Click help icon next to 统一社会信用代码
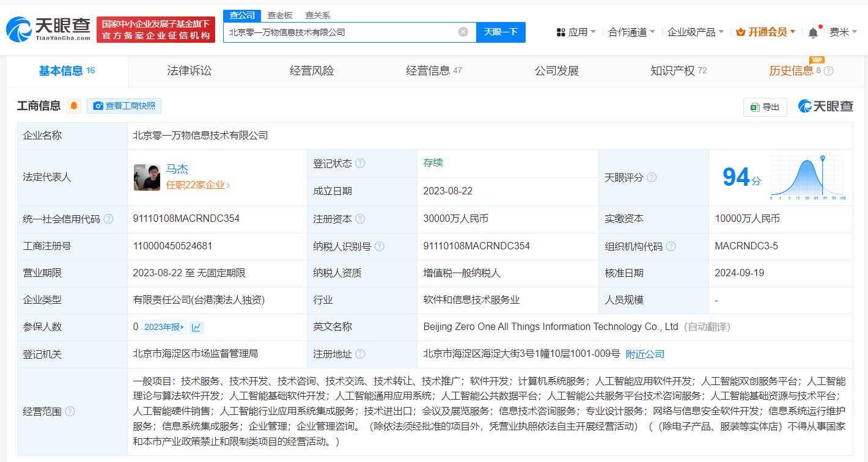The width and height of the screenshot is (868, 462). click(108, 219)
